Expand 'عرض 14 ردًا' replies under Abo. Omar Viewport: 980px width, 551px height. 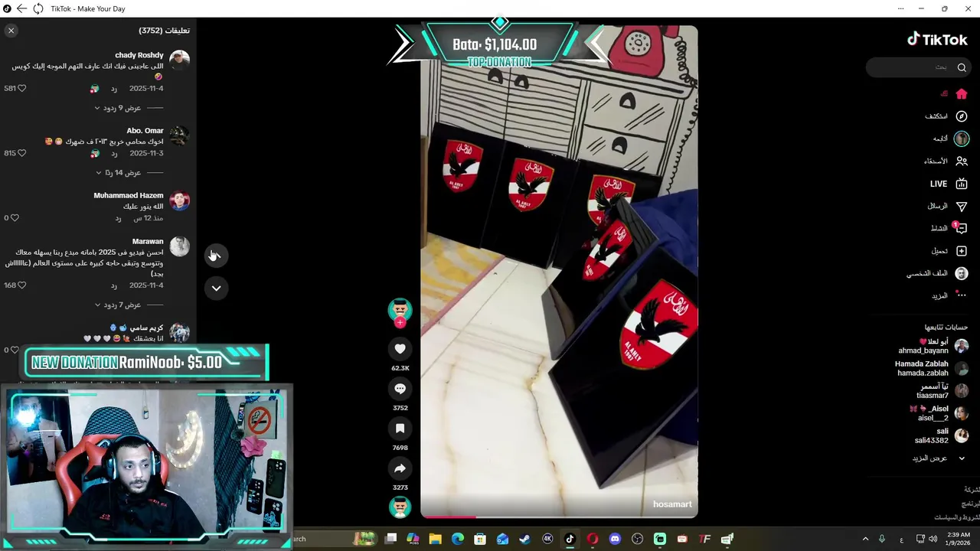point(118,173)
